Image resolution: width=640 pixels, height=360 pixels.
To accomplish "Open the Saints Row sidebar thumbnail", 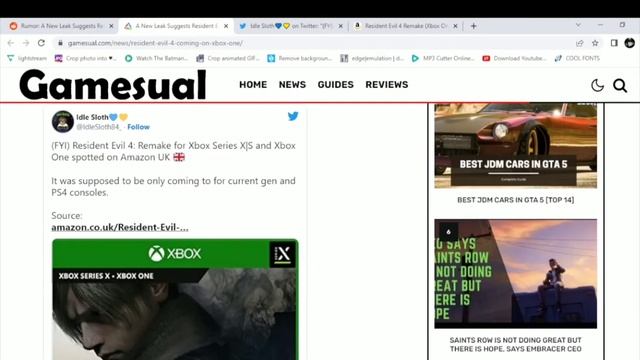I will point(516,273).
